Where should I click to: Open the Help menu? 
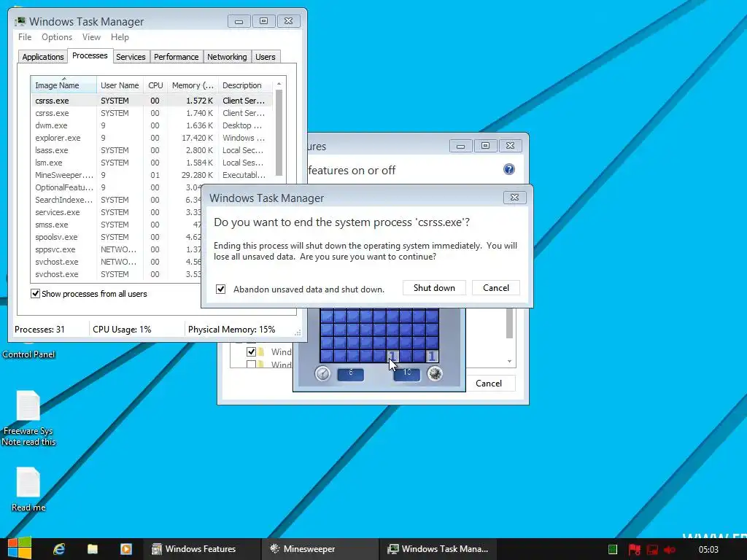click(120, 37)
